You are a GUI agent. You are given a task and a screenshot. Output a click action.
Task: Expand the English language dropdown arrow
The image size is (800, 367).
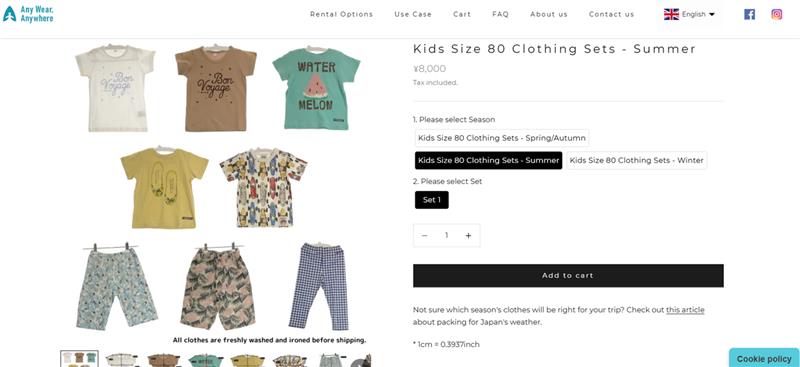[x=712, y=14]
